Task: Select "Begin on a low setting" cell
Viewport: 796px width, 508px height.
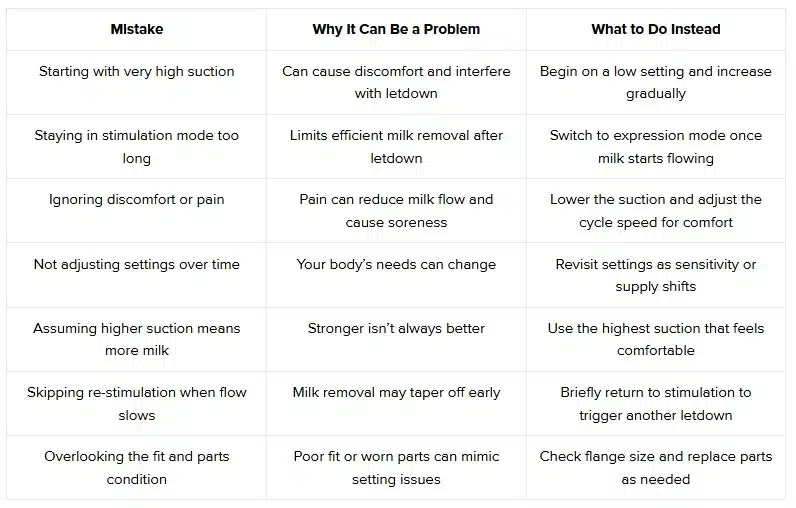Action: click(655, 82)
